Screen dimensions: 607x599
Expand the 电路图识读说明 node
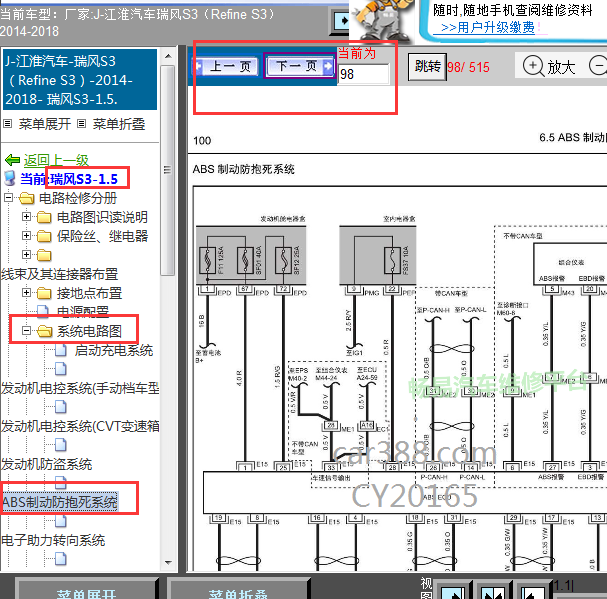(26, 216)
